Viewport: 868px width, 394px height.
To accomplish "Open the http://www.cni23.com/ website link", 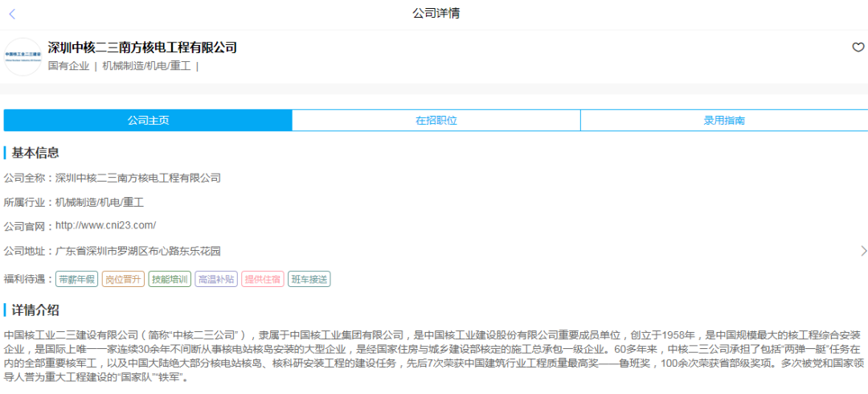I will tap(106, 225).
